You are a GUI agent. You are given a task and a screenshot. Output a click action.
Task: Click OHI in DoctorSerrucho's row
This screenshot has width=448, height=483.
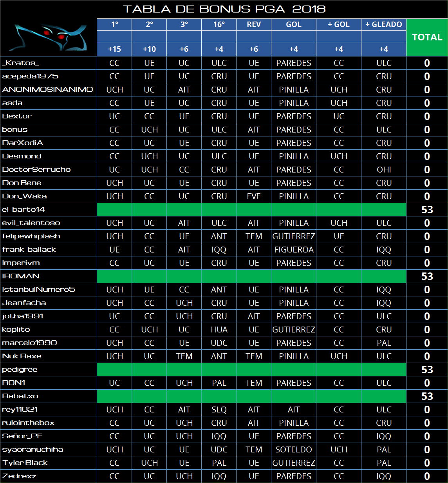tap(384, 169)
